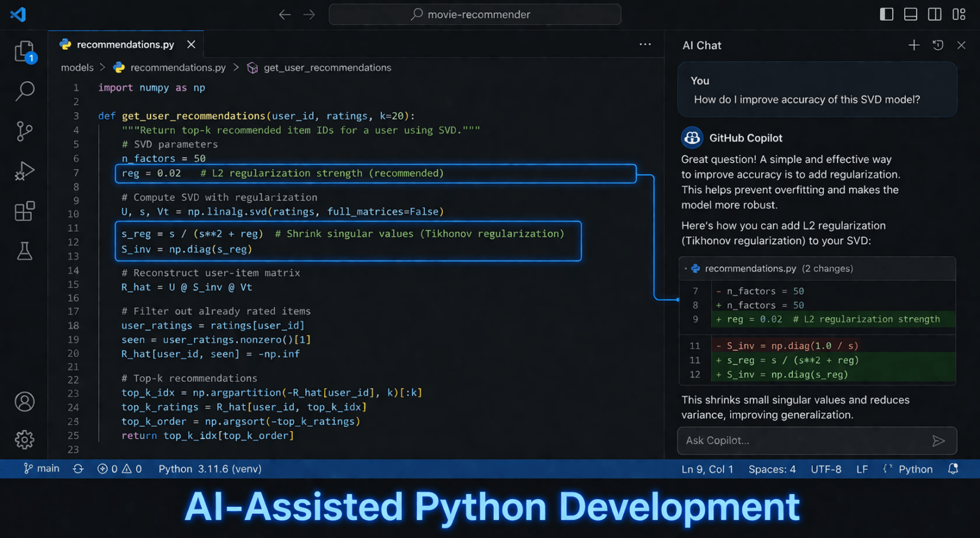Screen dimensions: 980x538
Task: Open the Extensions view
Action: [24, 211]
